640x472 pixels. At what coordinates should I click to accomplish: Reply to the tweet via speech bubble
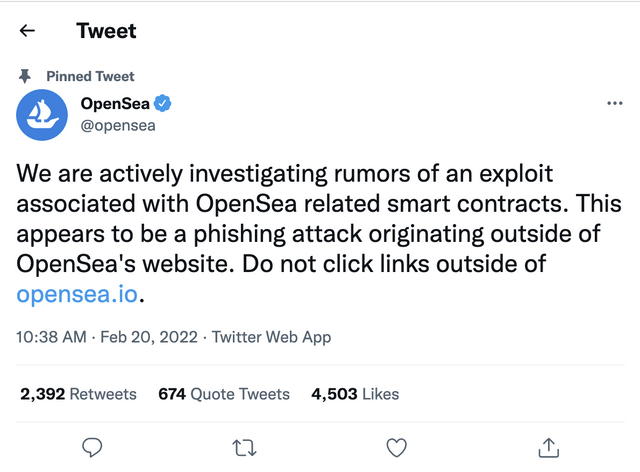click(92, 445)
